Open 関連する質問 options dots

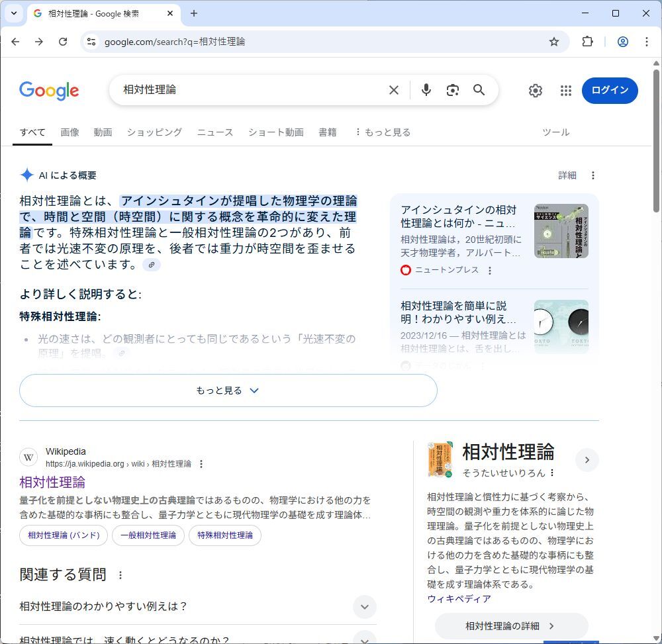120,575
